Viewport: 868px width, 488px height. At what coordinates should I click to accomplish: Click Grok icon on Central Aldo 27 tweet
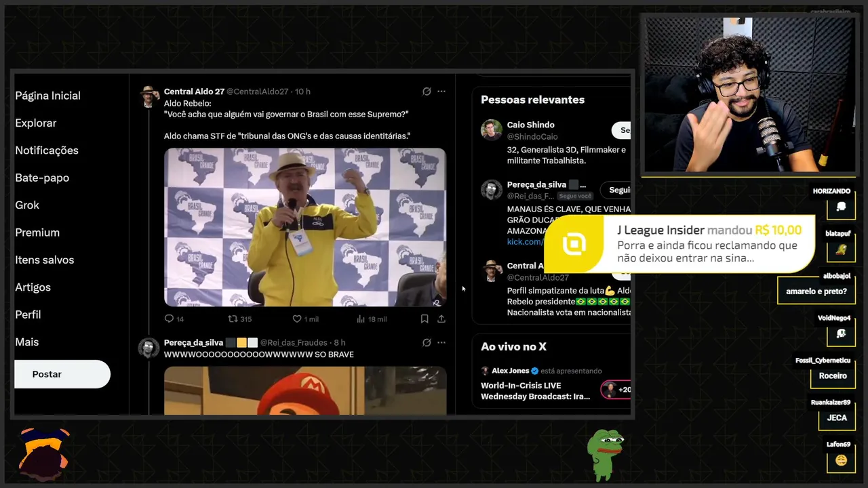(427, 91)
